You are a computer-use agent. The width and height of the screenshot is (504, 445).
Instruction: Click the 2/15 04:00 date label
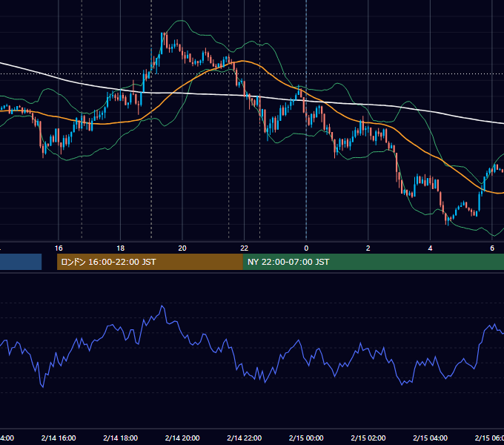tap(430, 438)
